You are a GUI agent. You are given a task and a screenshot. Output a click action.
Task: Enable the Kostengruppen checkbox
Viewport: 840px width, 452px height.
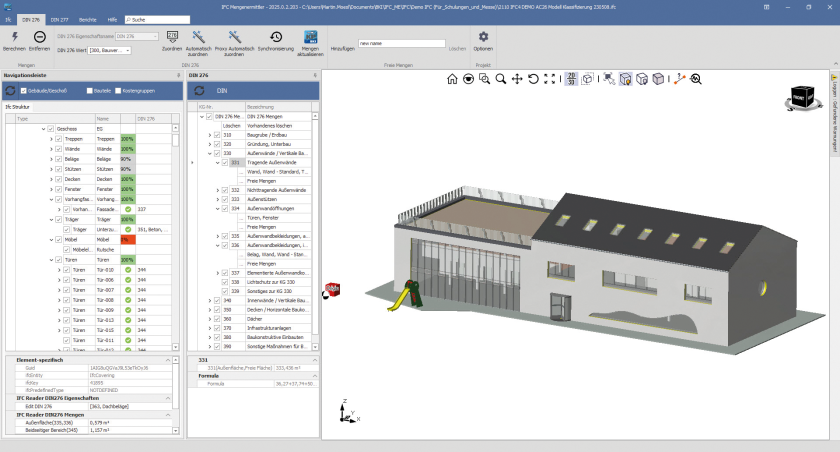pyautogui.click(x=118, y=91)
